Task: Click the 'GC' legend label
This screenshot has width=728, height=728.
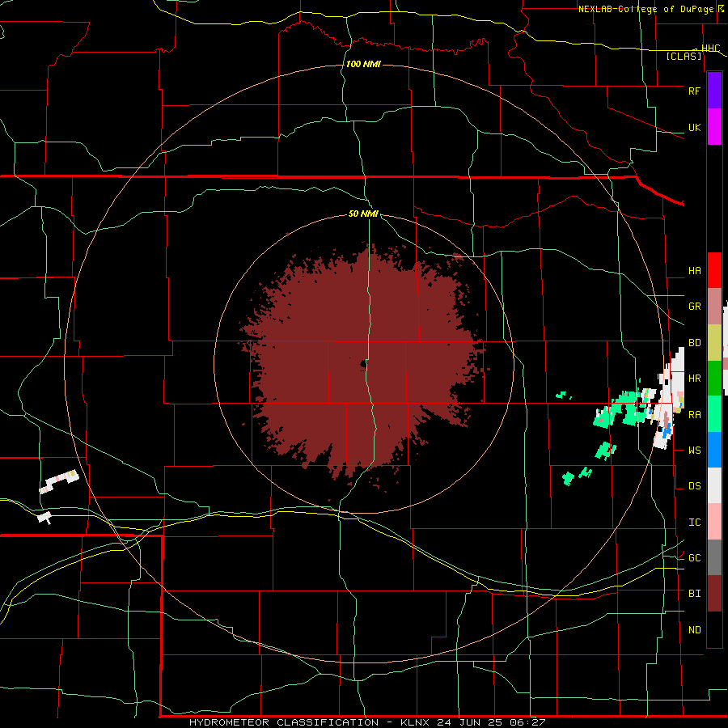Action: tap(694, 558)
